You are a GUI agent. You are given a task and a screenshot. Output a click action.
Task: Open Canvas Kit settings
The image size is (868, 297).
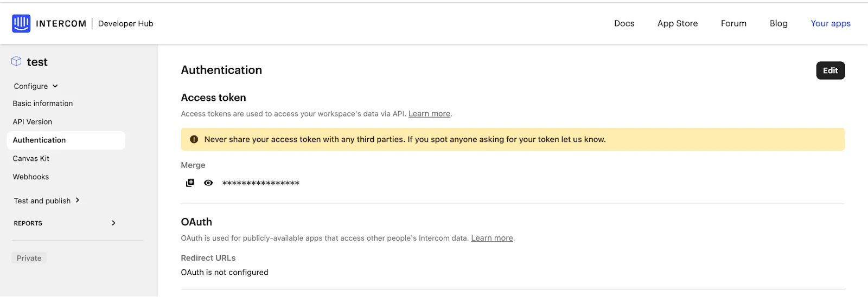coord(31,159)
